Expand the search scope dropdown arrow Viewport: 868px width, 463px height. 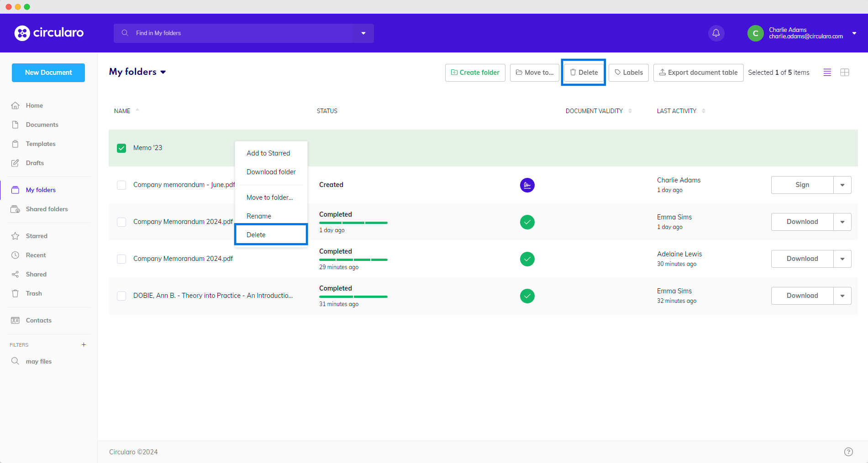pos(363,33)
